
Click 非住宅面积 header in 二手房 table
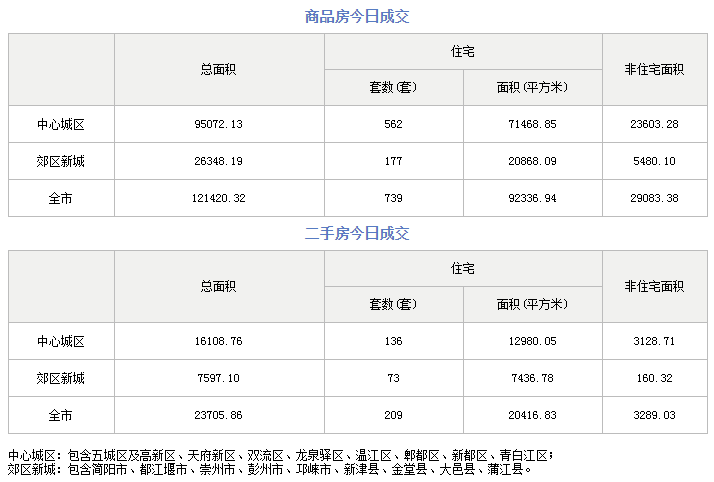(654, 287)
